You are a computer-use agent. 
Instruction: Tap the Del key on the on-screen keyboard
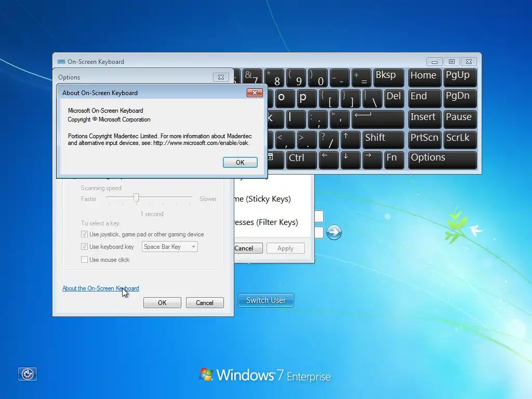click(394, 98)
